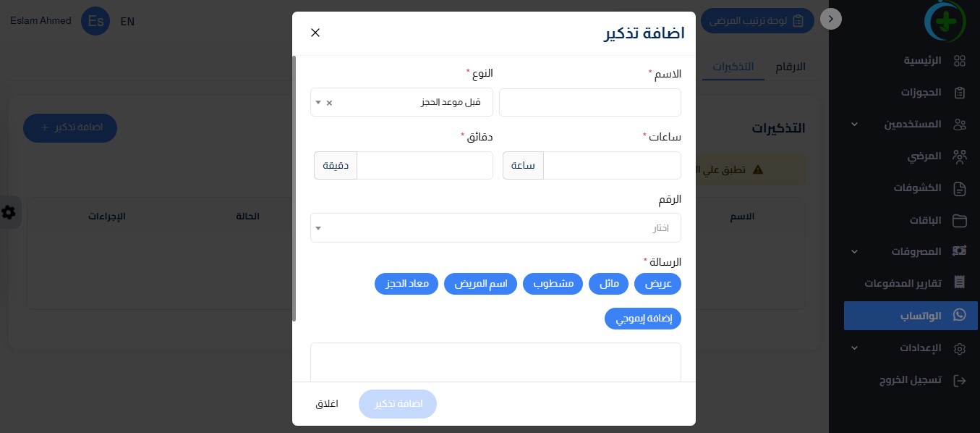Open the النوع type dropdown

[x=401, y=102]
